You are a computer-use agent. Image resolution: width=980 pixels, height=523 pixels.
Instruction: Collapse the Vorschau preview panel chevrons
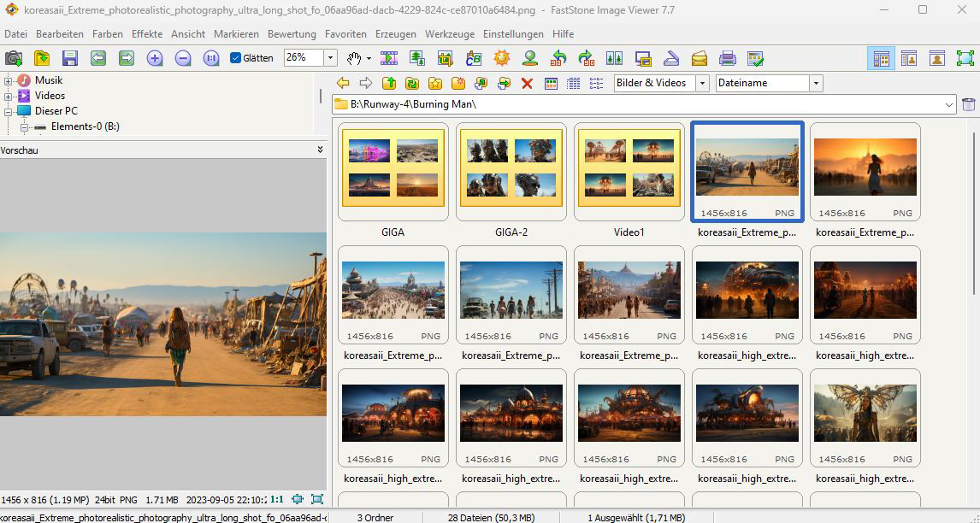pos(320,150)
